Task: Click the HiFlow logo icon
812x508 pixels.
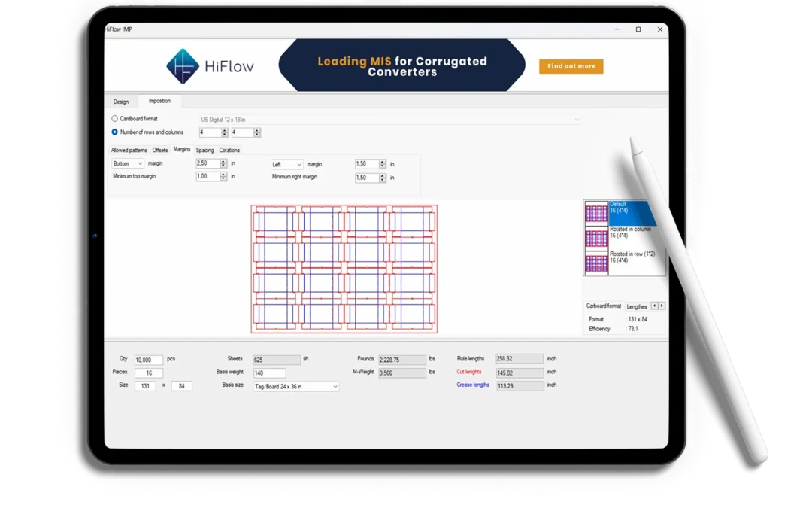Action: tap(183, 65)
